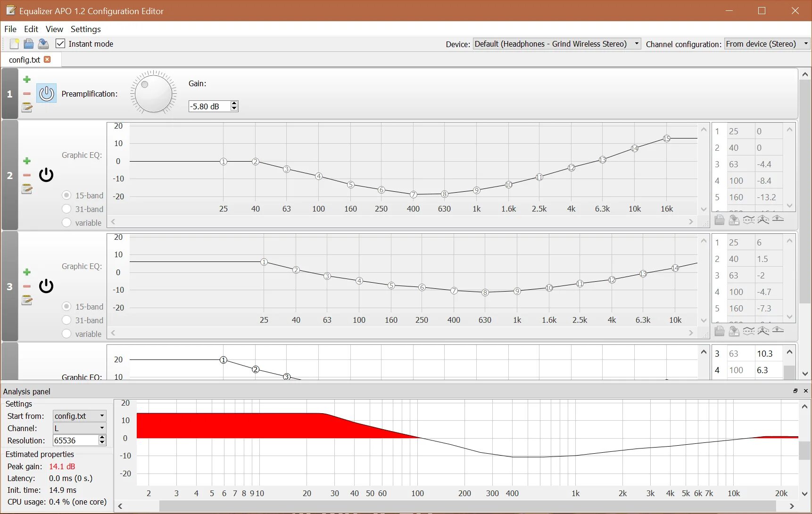The image size is (812, 514).
Task: Click the reset response icon in row 2
Action: point(778,220)
